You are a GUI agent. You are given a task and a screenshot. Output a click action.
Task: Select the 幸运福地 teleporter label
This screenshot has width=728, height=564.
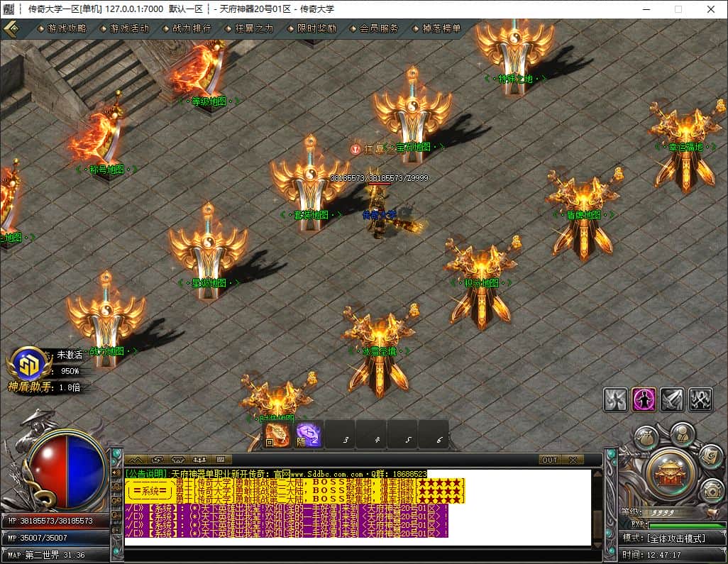(685, 147)
